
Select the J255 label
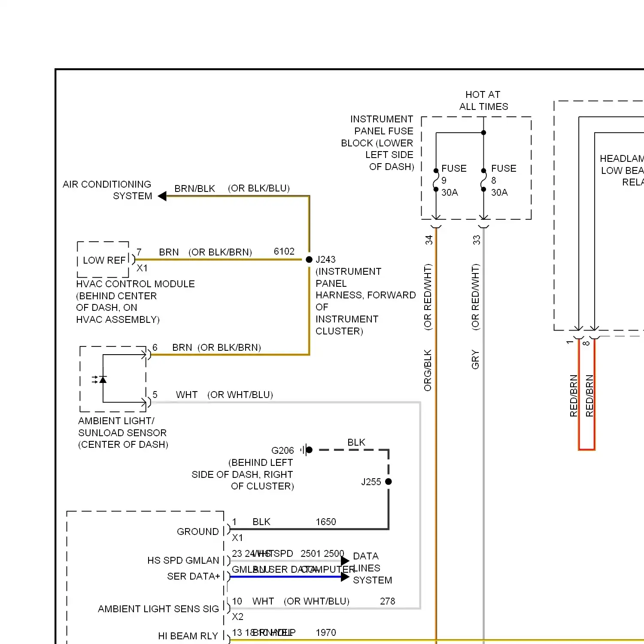pos(371,482)
